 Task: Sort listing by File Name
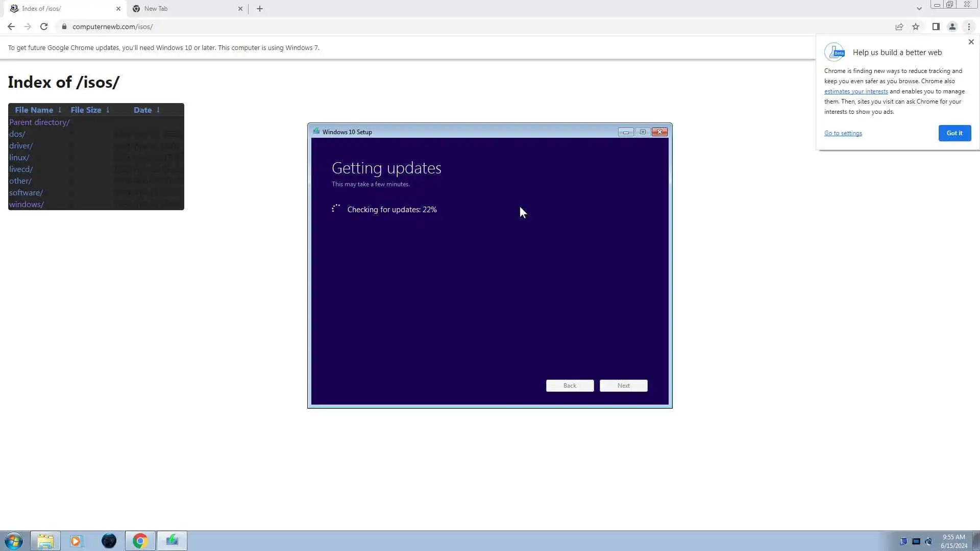tap(34, 110)
